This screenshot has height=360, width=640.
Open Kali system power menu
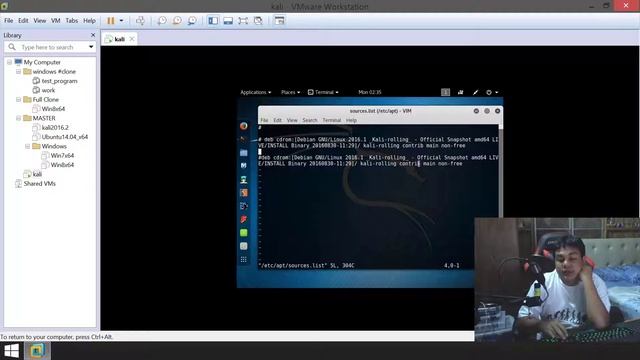click(x=492, y=92)
